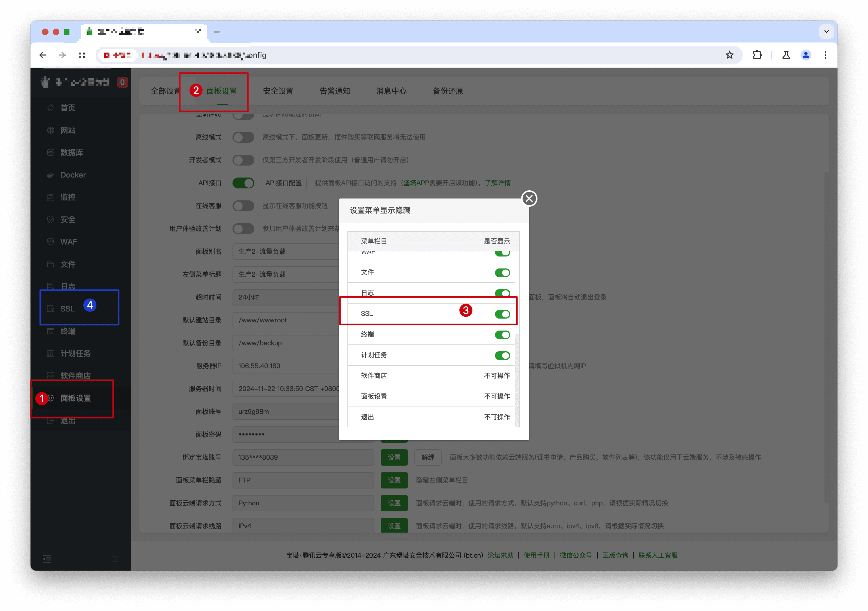Image resolution: width=868 pixels, height=611 pixels.
Task: Click the 面板账号 input field
Action: click(x=286, y=412)
